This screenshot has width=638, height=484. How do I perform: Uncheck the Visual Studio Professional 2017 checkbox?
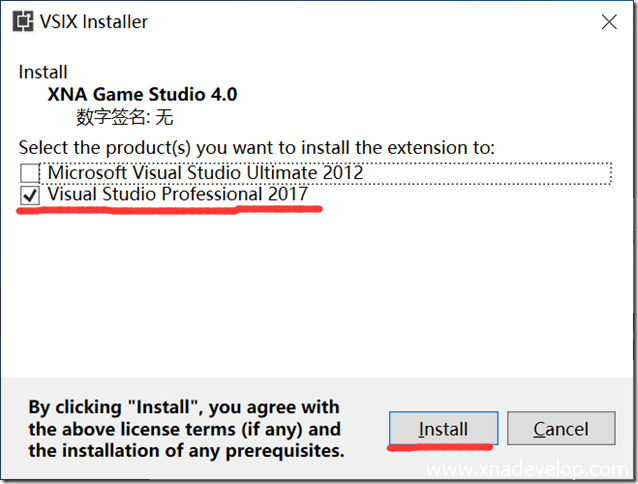coord(30,194)
